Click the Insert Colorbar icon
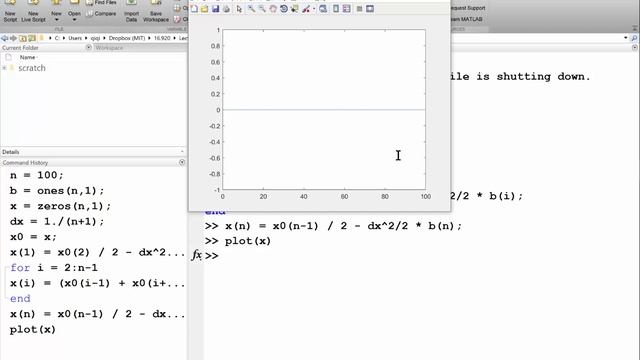Viewport: 640px width, 360px height. tap(336, 9)
